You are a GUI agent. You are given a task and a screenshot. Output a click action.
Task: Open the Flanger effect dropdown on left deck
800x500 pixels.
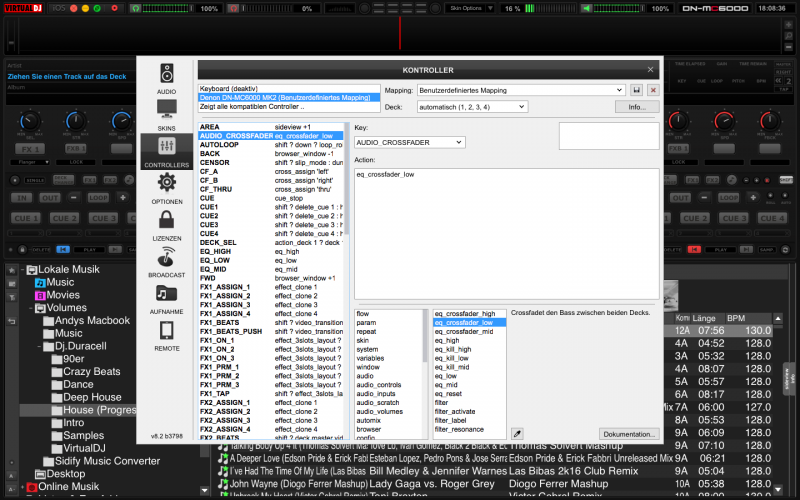click(30, 162)
